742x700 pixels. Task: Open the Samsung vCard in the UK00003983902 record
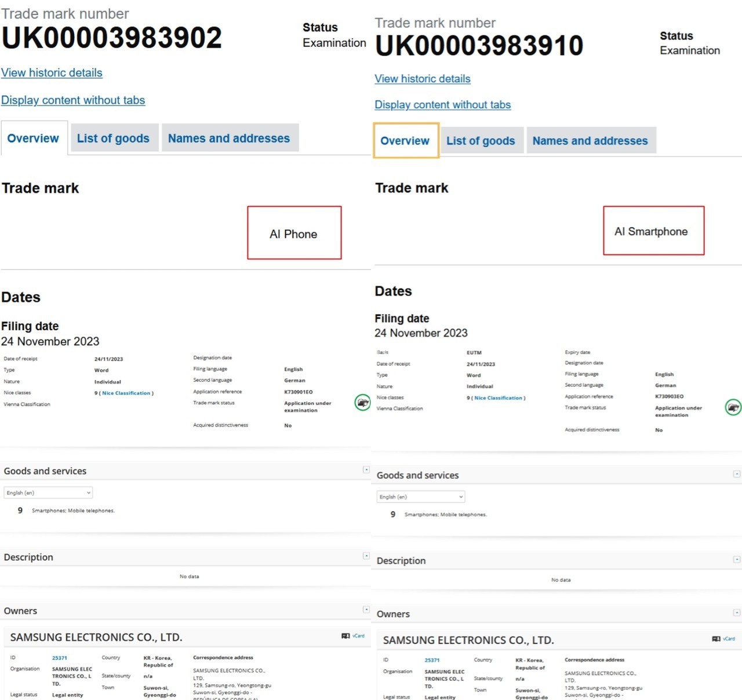tap(353, 636)
